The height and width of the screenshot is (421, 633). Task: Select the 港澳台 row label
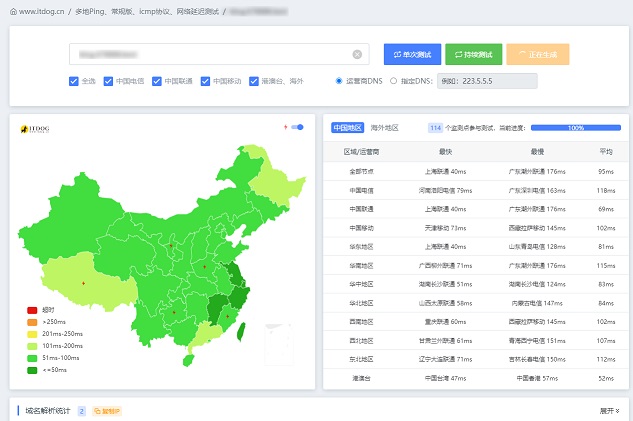[x=361, y=378]
